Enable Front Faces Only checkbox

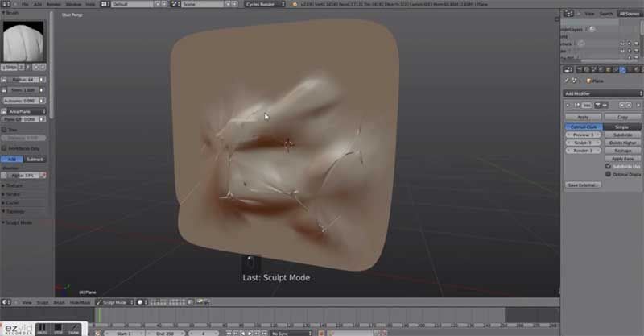(4, 148)
